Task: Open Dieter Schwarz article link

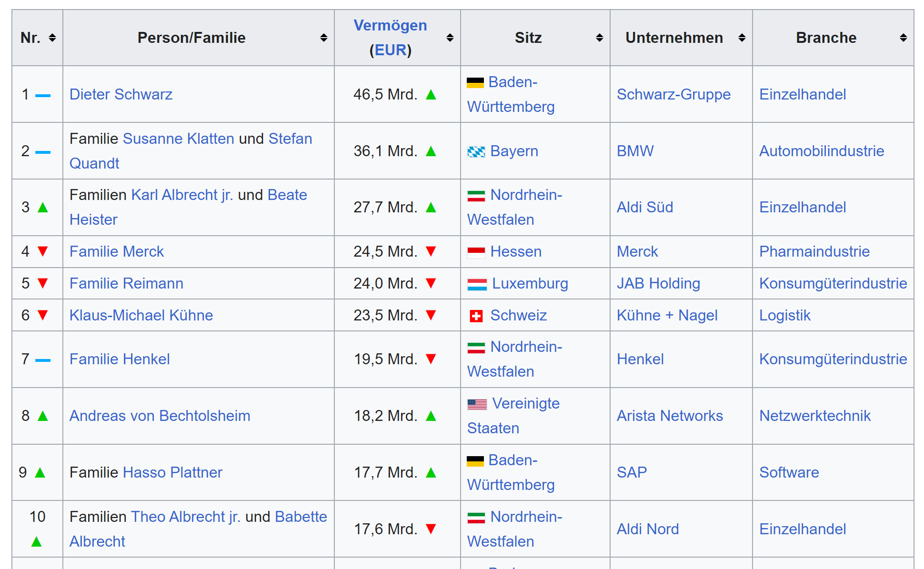Action: (x=121, y=94)
